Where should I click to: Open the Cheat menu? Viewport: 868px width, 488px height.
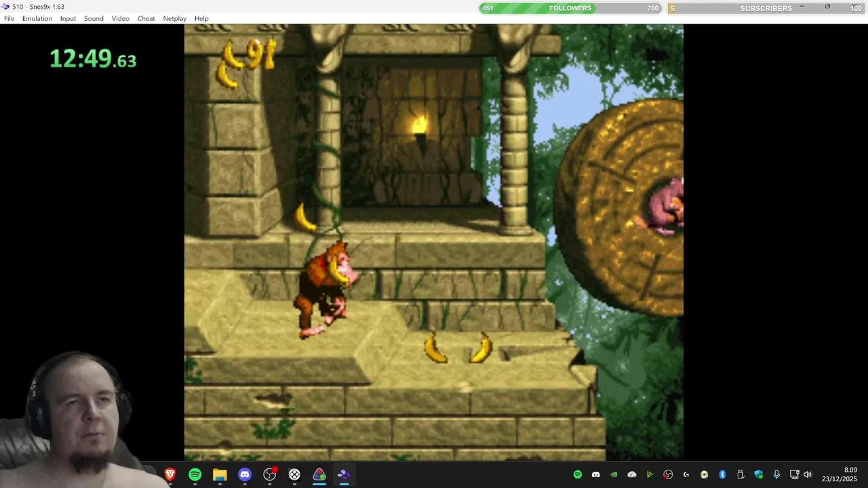[146, 18]
